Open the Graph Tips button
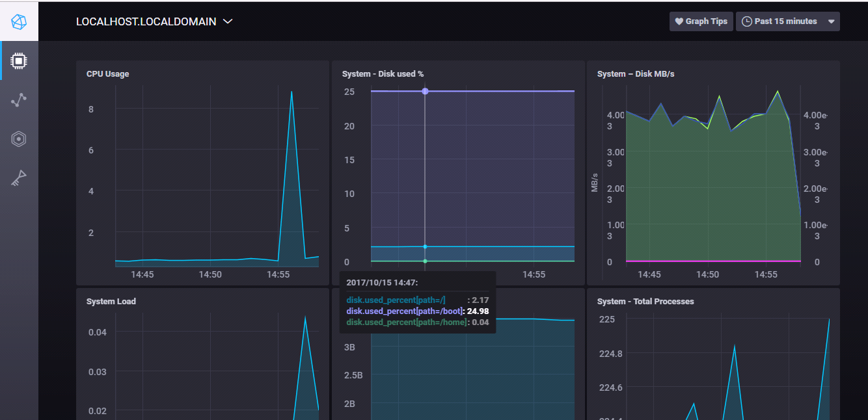 click(x=701, y=21)
